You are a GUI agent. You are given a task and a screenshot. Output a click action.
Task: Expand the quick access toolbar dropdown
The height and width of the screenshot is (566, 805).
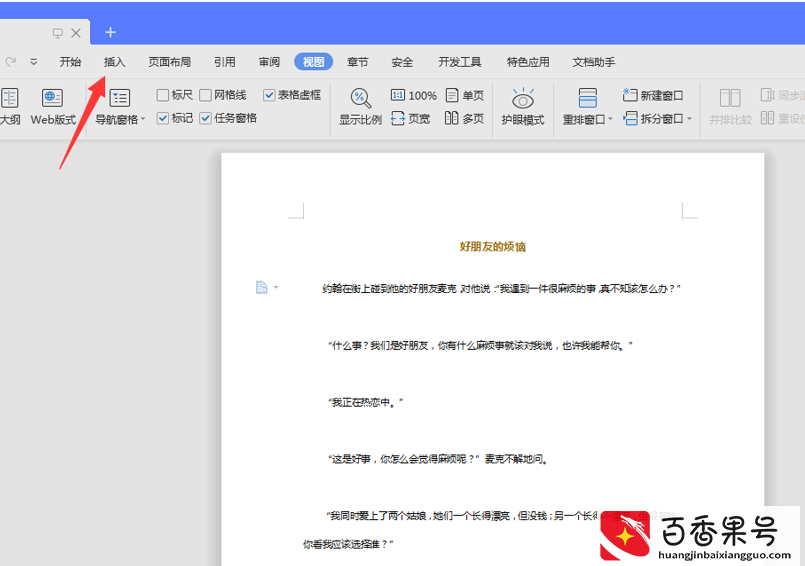click(33, 62)
